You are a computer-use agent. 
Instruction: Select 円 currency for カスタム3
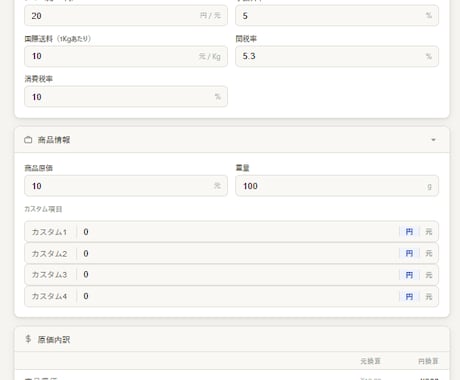point(409,275)
